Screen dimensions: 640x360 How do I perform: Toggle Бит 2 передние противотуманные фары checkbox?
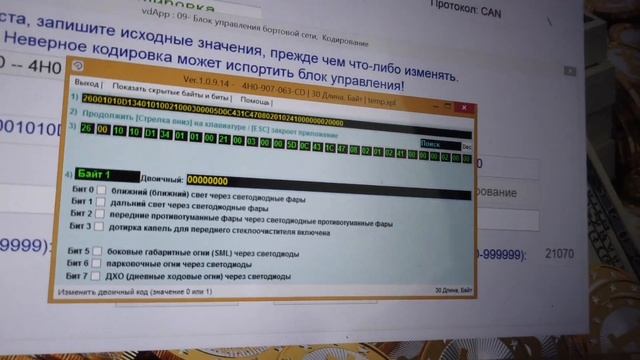point(100,214)
